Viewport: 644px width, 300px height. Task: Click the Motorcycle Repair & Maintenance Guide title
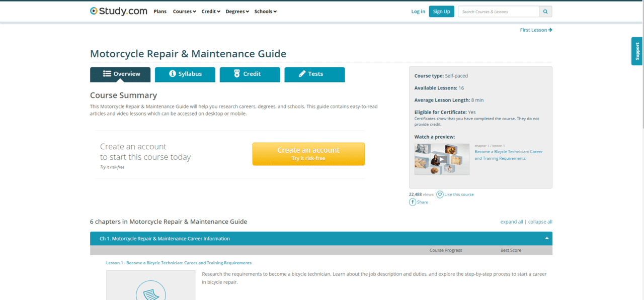click(188, 54)
